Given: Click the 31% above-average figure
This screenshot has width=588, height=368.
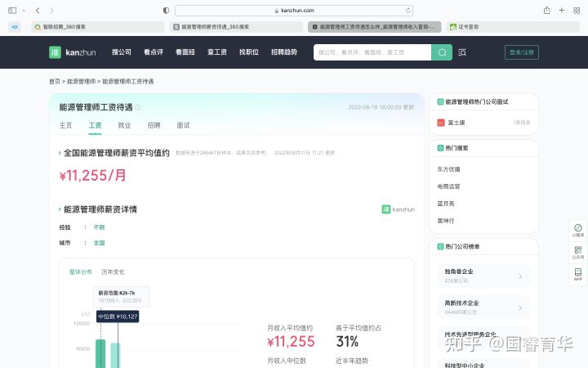Looking at the screenshot, I should [347, 341].
